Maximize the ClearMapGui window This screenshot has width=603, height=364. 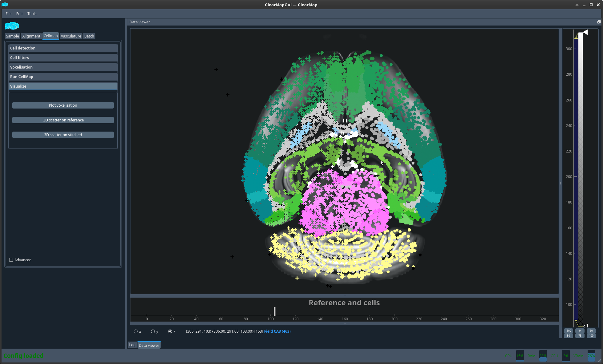pos(591,5)
